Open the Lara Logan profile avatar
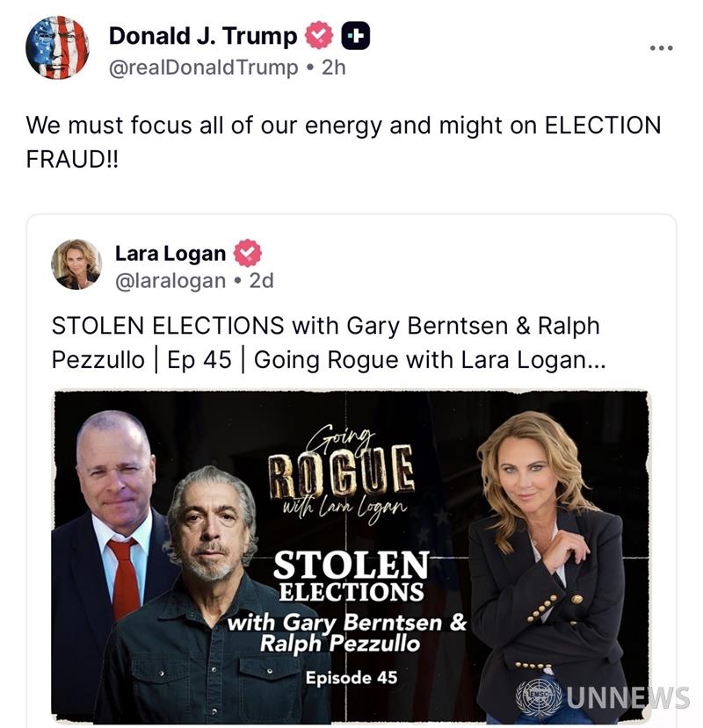The height and width of the screenshot is (728, 703). pos(76,264)
